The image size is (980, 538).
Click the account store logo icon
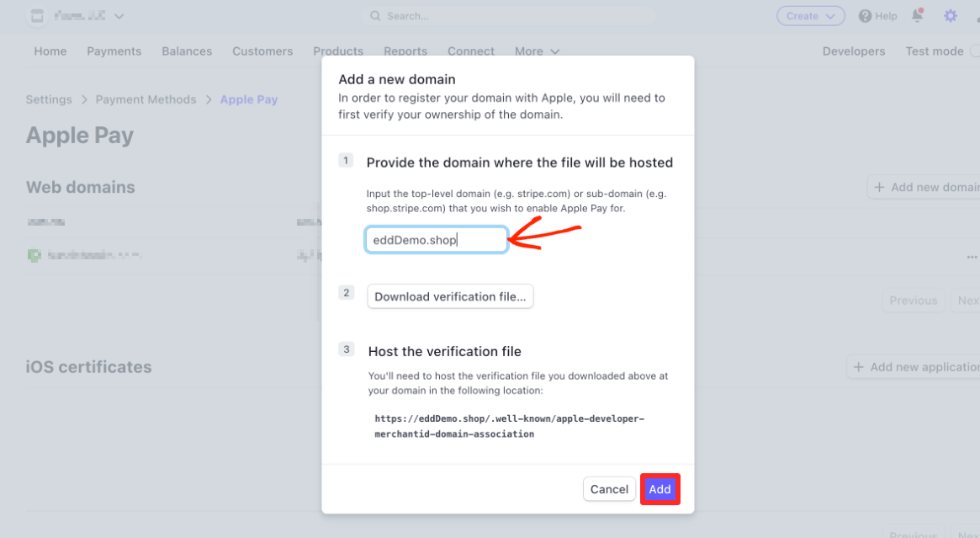(37, 16)
